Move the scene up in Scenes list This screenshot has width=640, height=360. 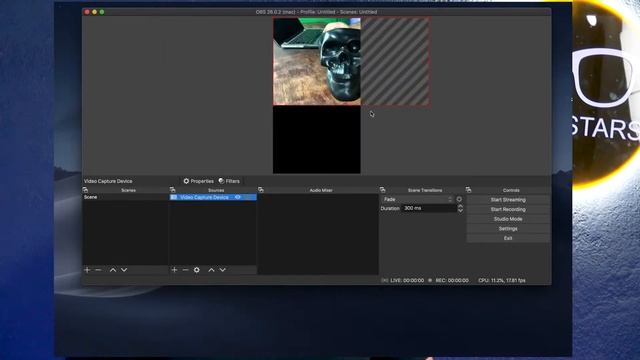click(x=113, y=270)
